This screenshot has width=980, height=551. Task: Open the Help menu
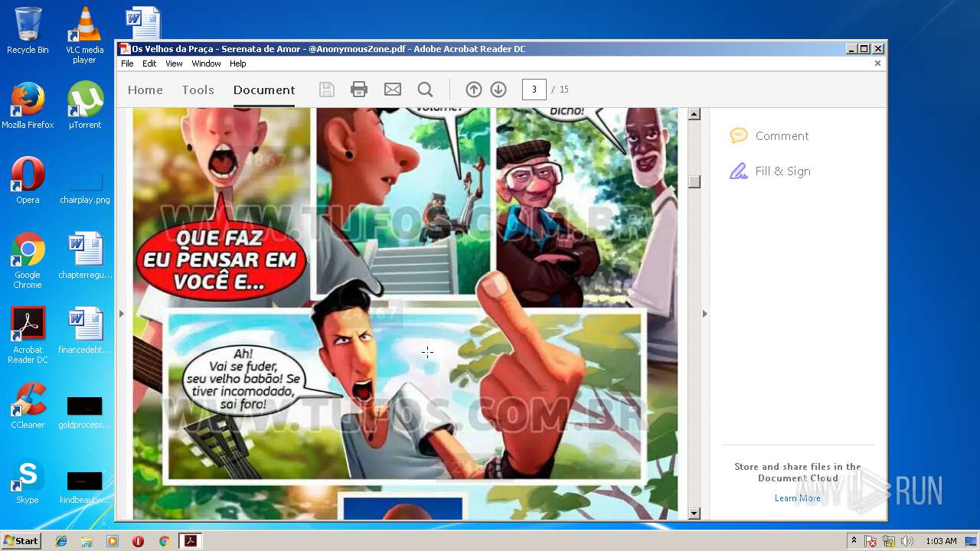pos(238,64)
